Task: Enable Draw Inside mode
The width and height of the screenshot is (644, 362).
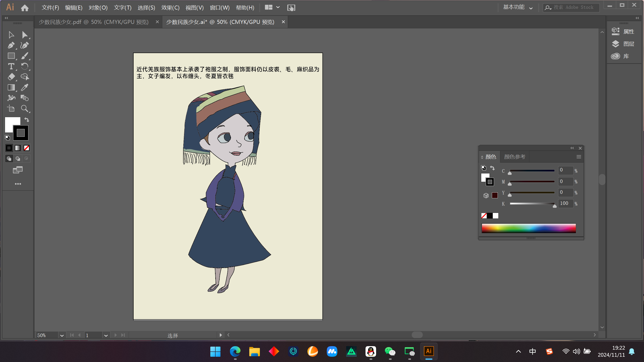Action: pyautogui.click(x=26, y=159)
